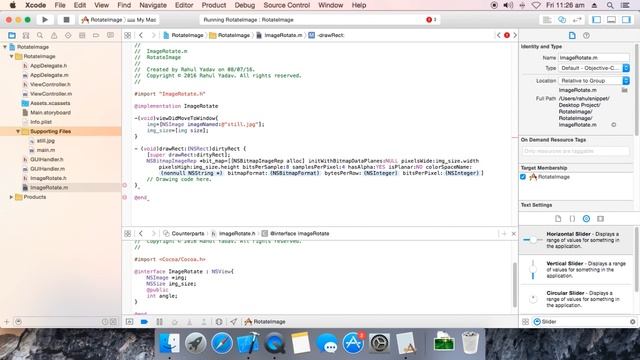Show the Quick Help inspector
This screenshot has height=360, width=640.
pos(587,36)
